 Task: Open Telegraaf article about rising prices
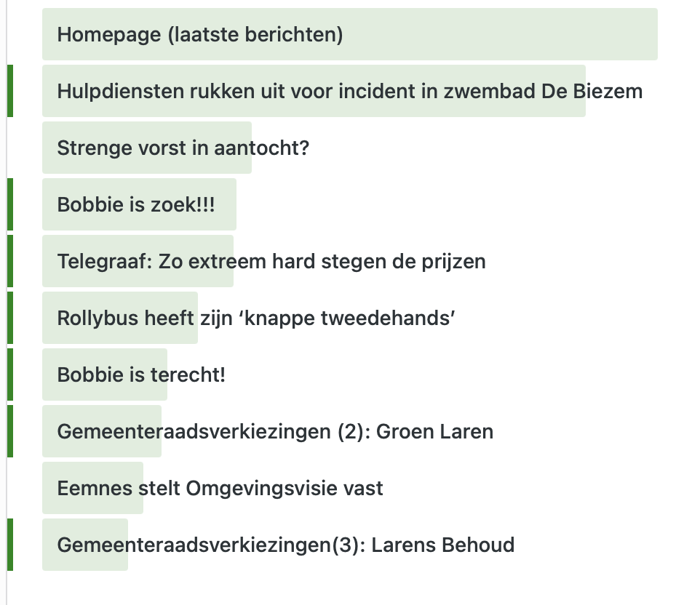click(x=271, y=262)
